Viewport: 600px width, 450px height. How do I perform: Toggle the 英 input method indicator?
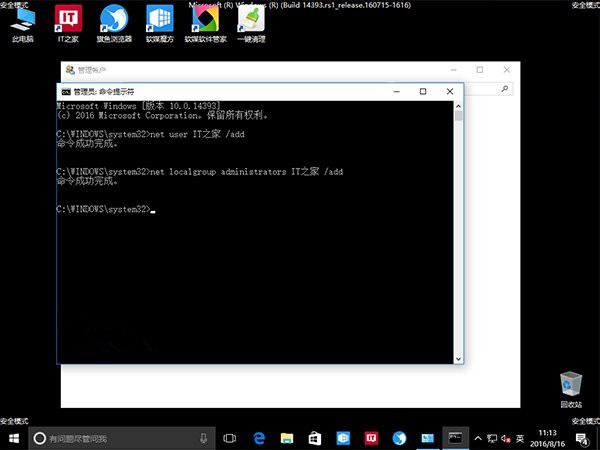pyautogui.click(x=518, y=438)
